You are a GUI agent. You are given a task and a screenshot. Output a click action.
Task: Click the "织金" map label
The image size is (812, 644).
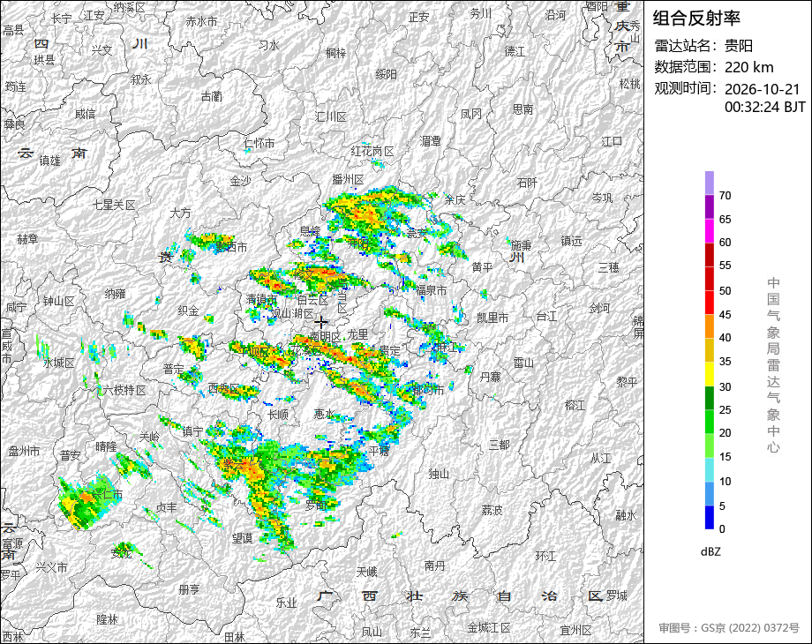188,311
